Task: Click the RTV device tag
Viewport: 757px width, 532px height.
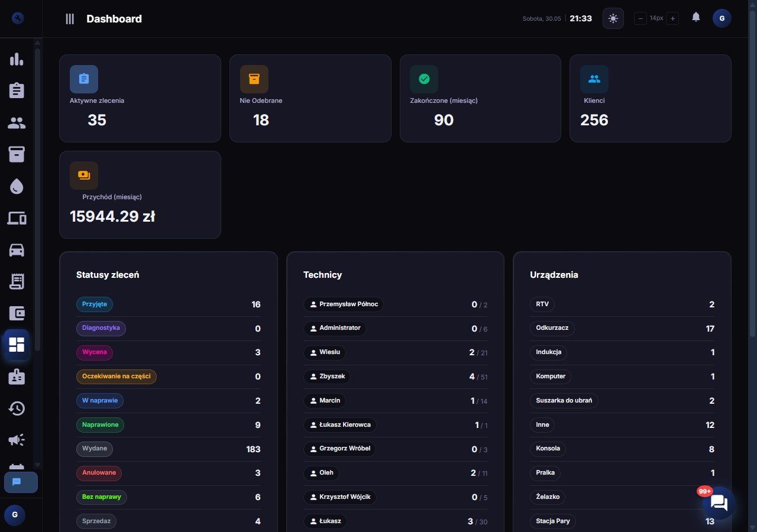Action: 542,304
